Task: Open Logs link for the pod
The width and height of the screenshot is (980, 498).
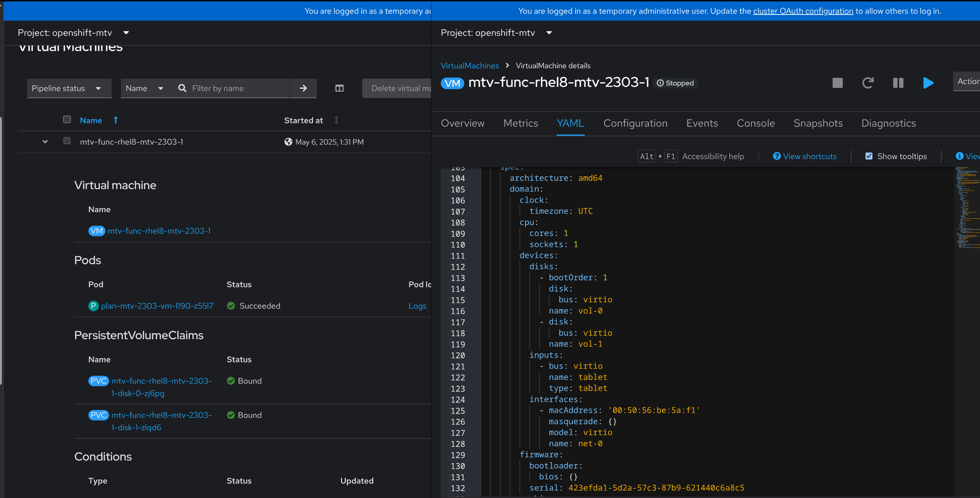Action: coord(417,306)
